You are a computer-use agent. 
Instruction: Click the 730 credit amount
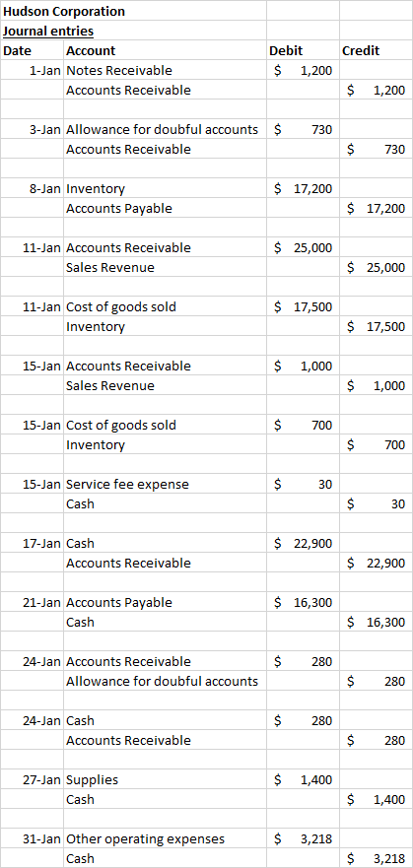[376, 150]
